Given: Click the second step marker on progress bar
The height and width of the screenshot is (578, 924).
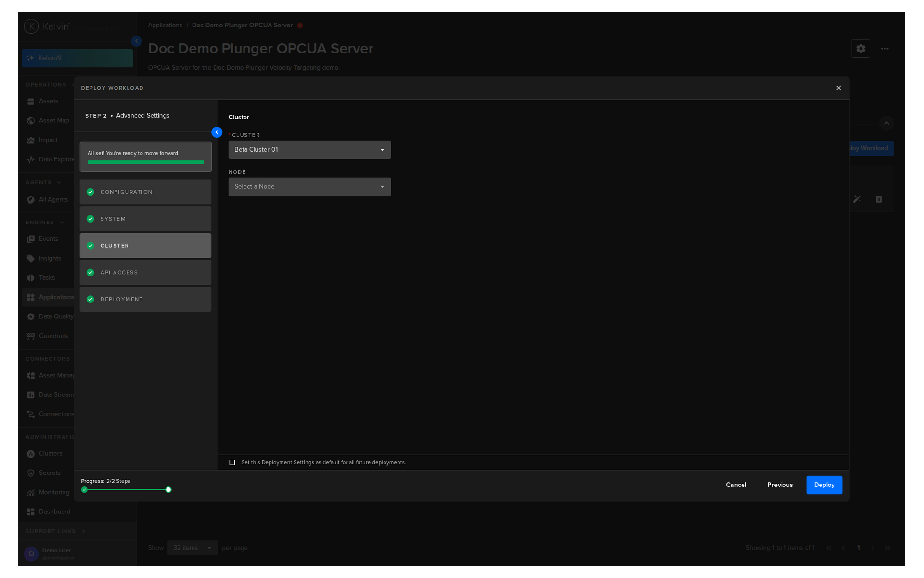Looking at the screenshot, I should 168,490.
